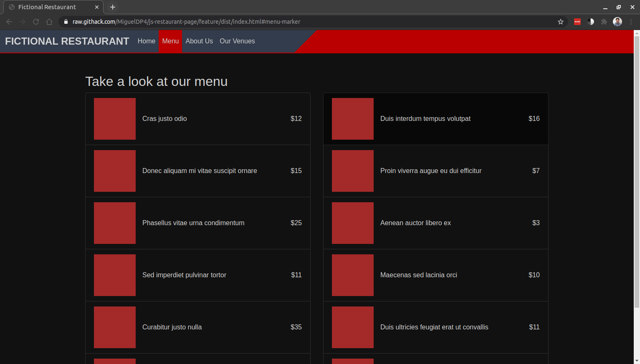Open the Our Venues nav item
640x364 pixels.
(x=237, y=41)
